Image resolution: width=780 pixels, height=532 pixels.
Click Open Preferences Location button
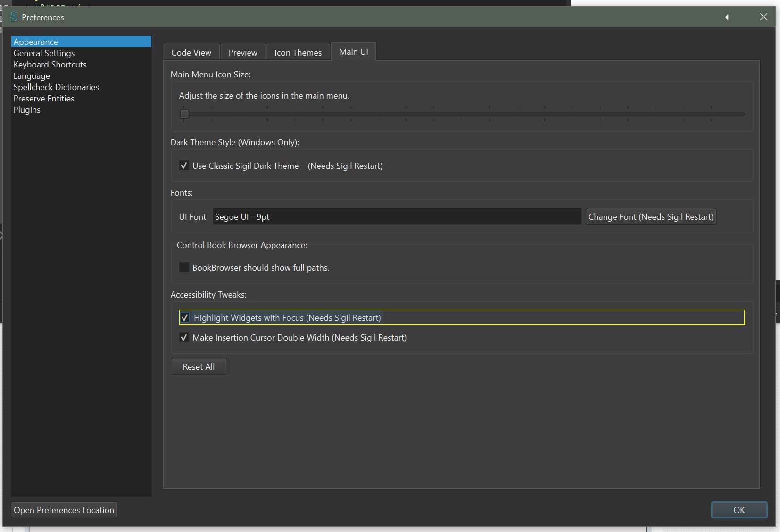64,510
